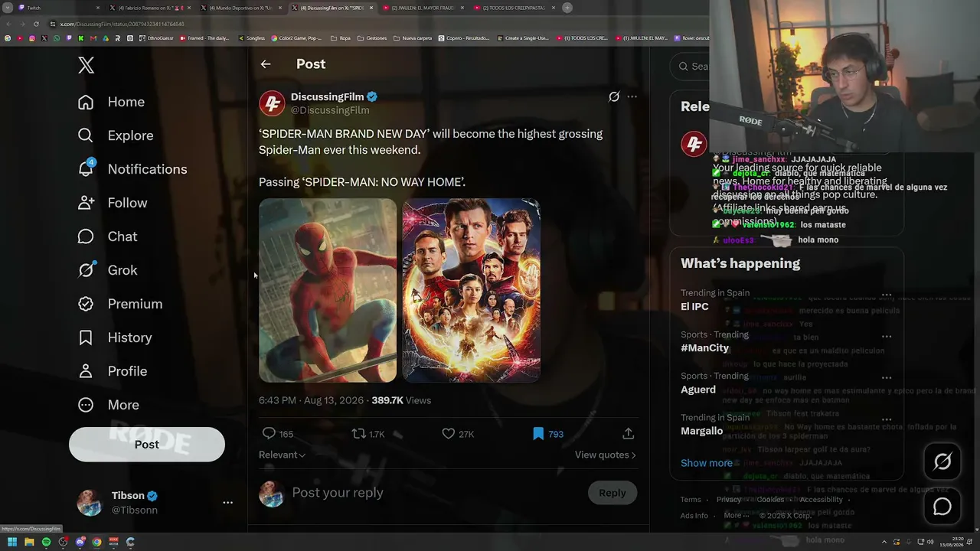Open the Gestiones bookmarks folder

click(x=372, y=38)
